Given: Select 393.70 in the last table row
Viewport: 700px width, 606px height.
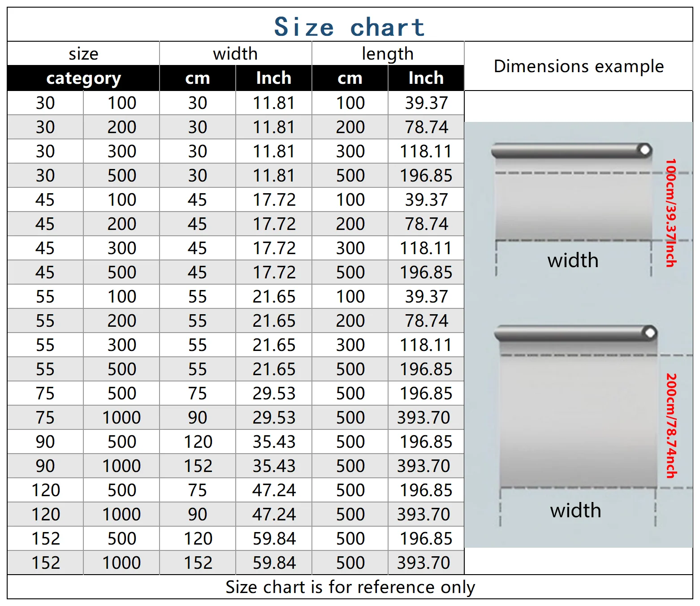Looking at the screenshot, I should (x=423, y=563).
